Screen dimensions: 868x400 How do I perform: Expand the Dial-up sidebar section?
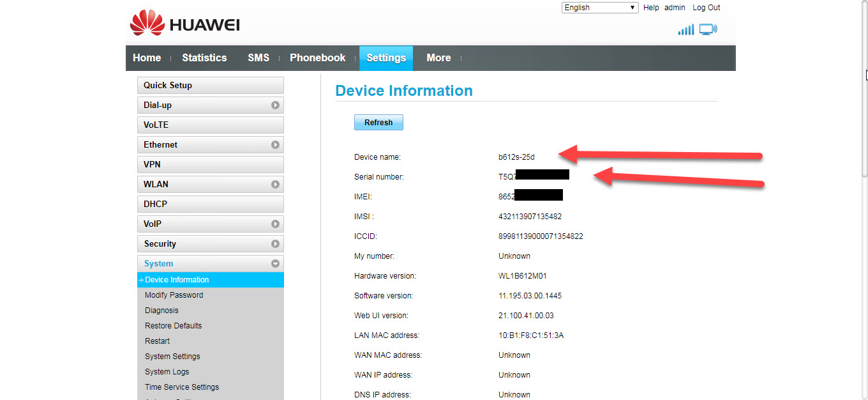point(211,105)
